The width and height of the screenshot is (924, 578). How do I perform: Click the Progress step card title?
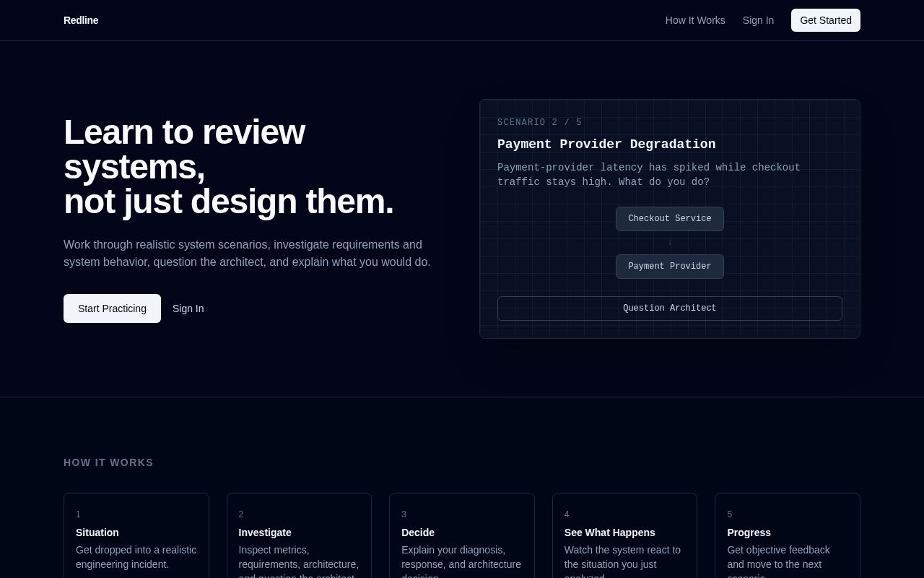coord(749,532)
